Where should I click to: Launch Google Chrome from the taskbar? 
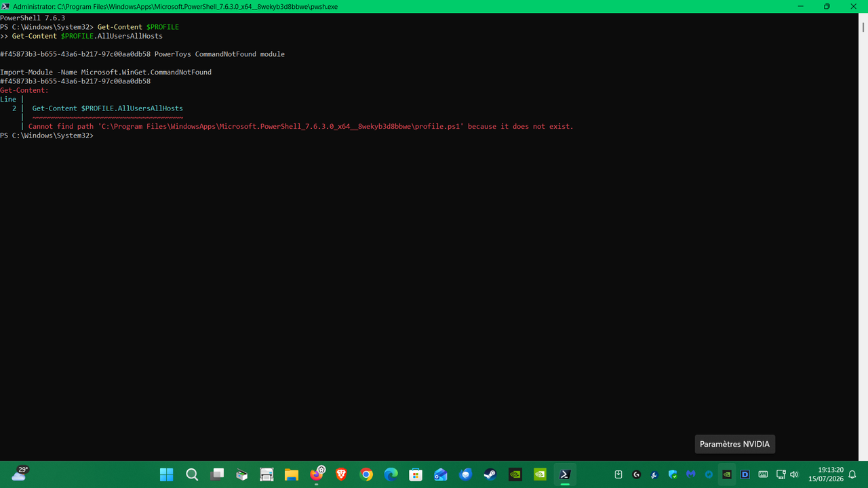click(366, 474)
